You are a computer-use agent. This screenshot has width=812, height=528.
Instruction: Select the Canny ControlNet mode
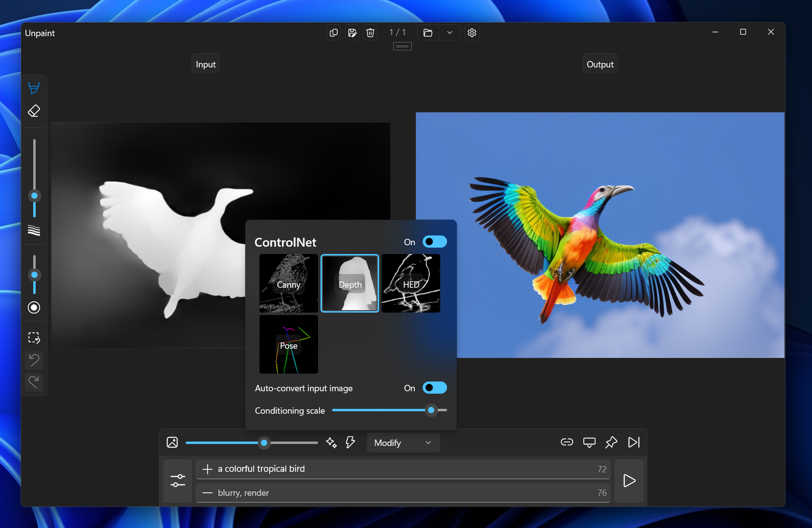tap(289, 283)
